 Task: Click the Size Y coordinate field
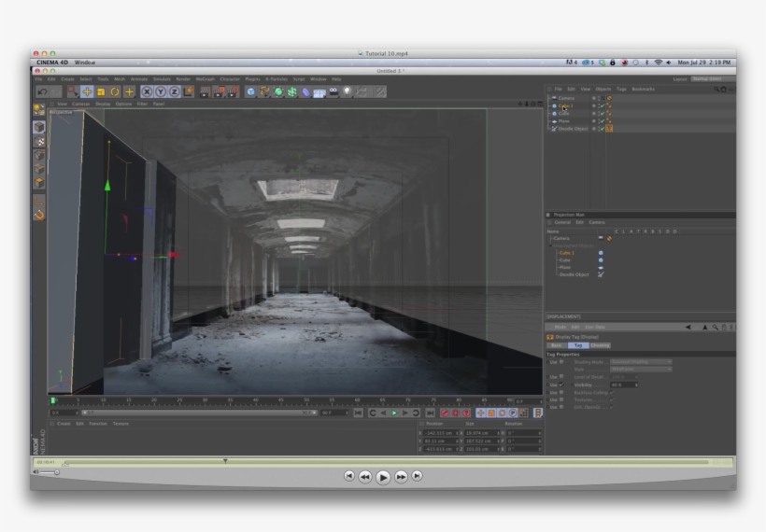[x=482, y=441]
